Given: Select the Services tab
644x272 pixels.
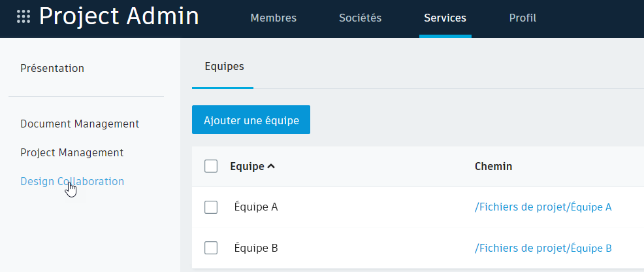Looking at the screenshot, I should tap(445, 18).
